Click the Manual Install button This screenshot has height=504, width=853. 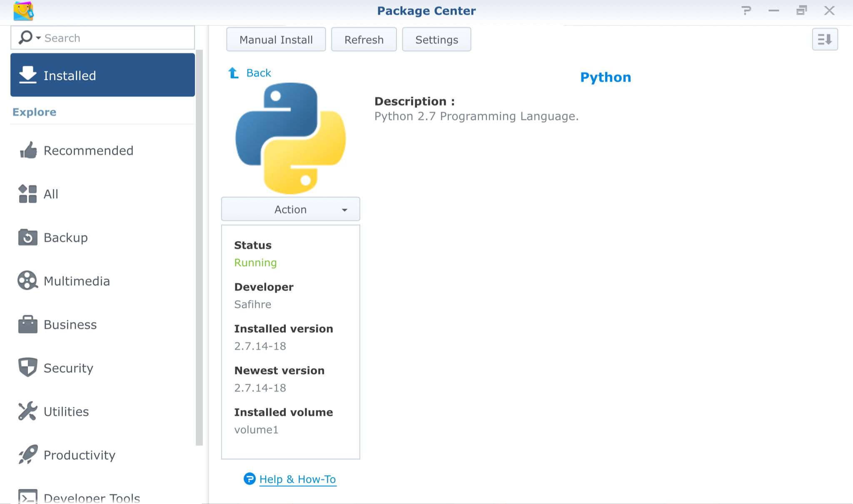(276, 40)
